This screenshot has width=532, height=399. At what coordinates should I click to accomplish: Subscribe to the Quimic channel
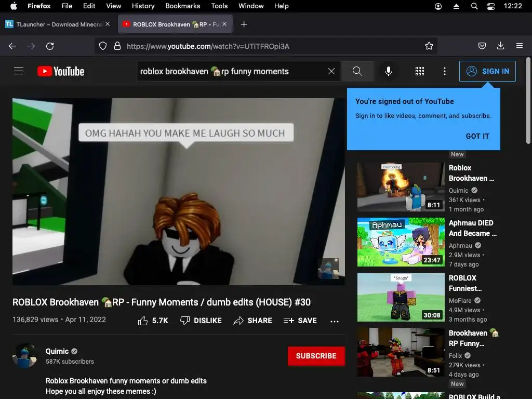316,356
